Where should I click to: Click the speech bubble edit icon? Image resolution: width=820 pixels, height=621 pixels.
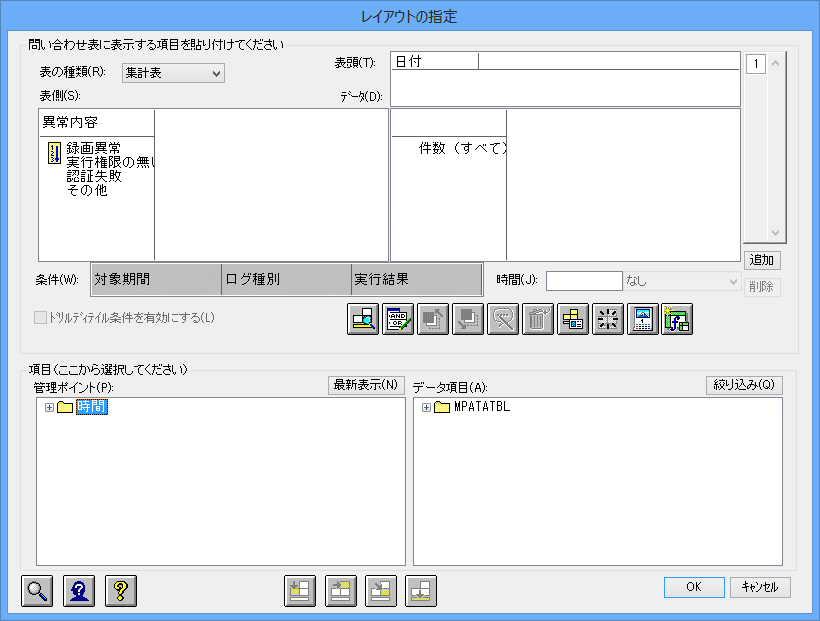pyautogui.click(x=503, y=319)
